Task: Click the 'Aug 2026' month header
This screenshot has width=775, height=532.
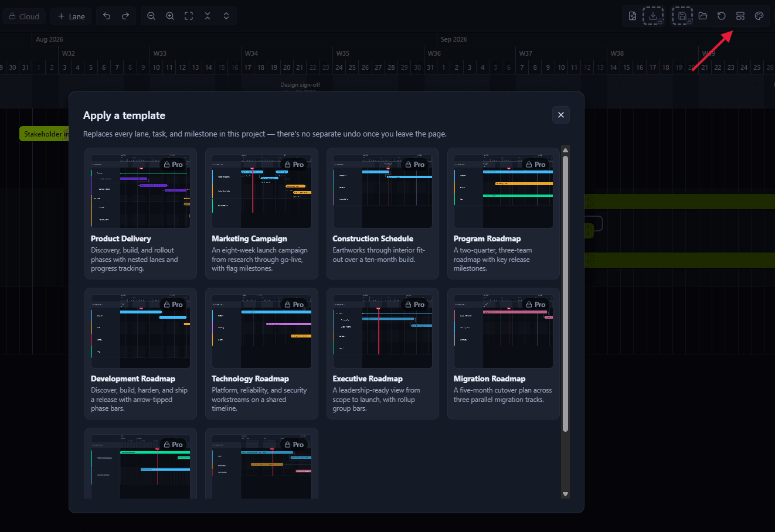Action: tap(49, 39)
